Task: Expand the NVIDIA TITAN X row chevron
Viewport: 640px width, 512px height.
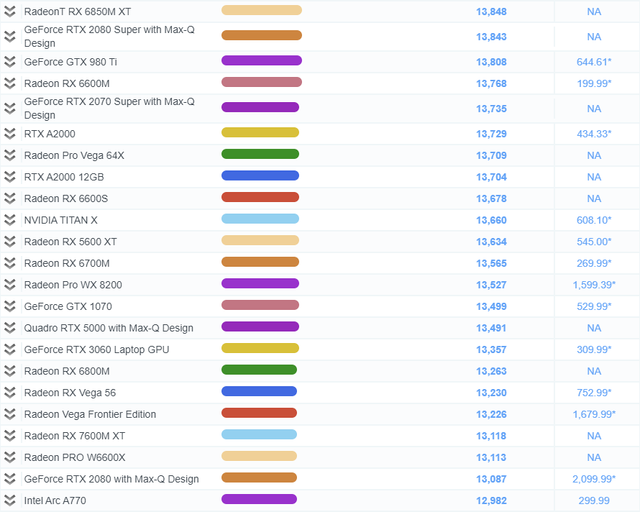Action: (10, 220)
